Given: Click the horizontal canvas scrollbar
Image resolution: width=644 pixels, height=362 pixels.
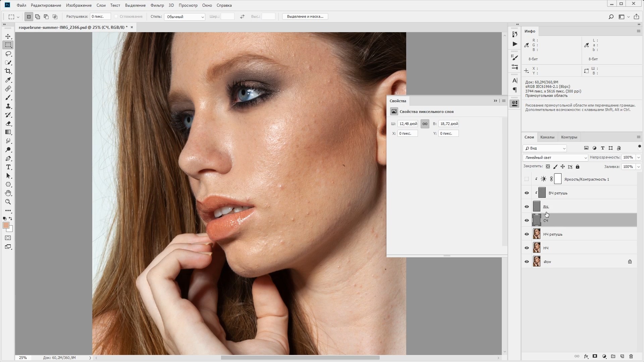Looking at the screenshot, I should 300,358.
